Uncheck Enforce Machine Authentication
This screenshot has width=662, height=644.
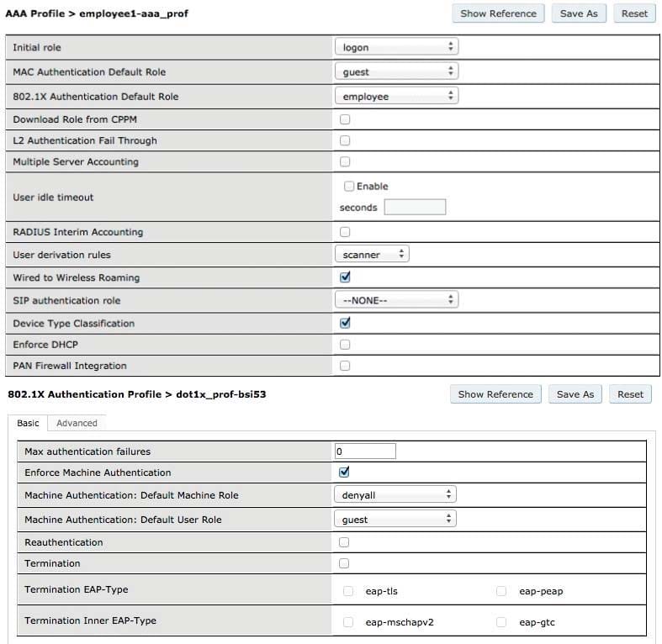click(x=344, y=472)
